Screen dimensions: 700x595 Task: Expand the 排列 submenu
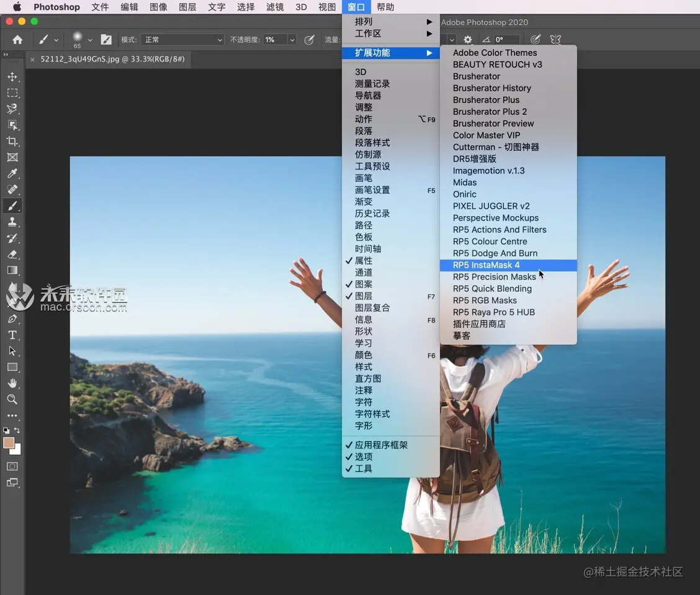[390, 22]
